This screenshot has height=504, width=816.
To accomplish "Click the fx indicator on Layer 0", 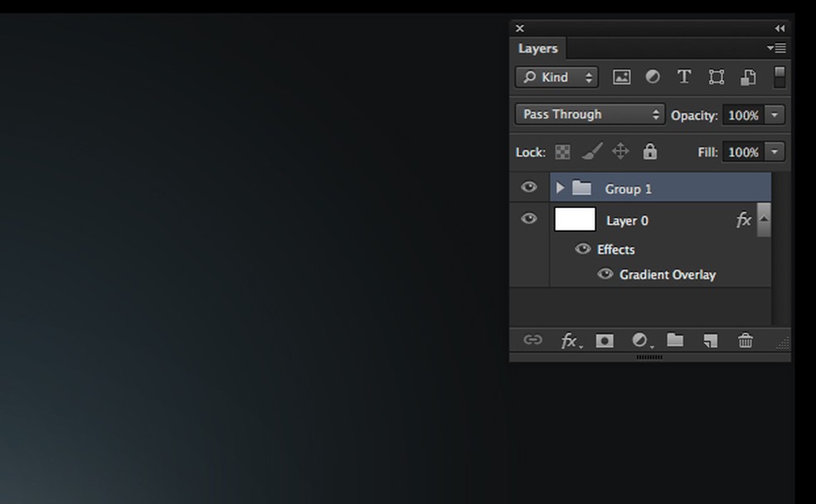I will (744, 220).
